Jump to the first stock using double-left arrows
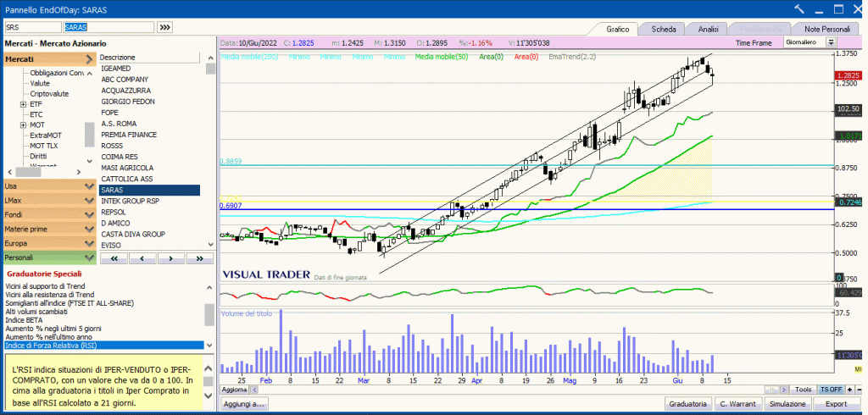Image resolution: width=868 pixels, height=415 pixels. click(x=114, y=258)
